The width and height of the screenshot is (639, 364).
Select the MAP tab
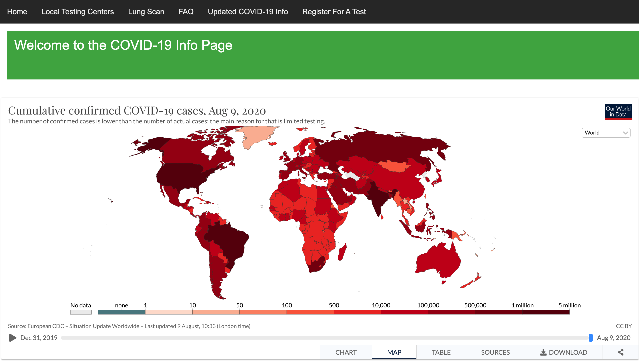coord(394,352)
